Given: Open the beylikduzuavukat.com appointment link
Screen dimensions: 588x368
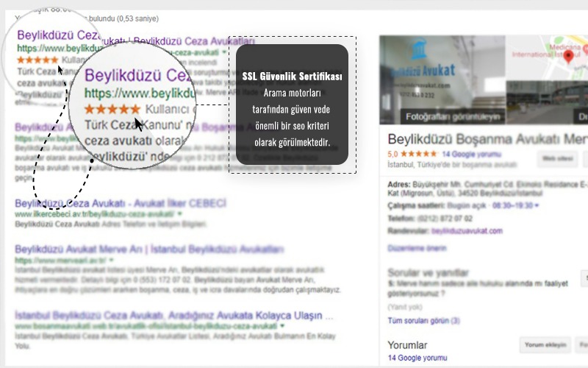Looking at the screenshot, I should coord(467,230).
